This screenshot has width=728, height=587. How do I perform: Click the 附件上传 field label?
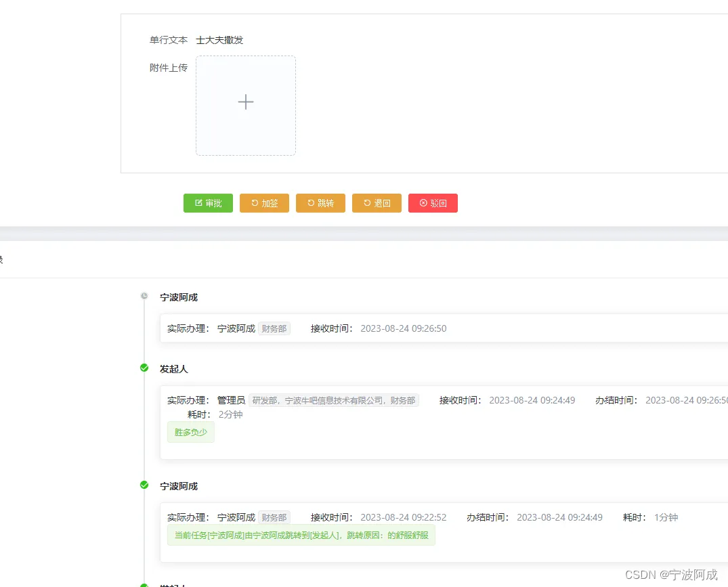coord(169,68)
